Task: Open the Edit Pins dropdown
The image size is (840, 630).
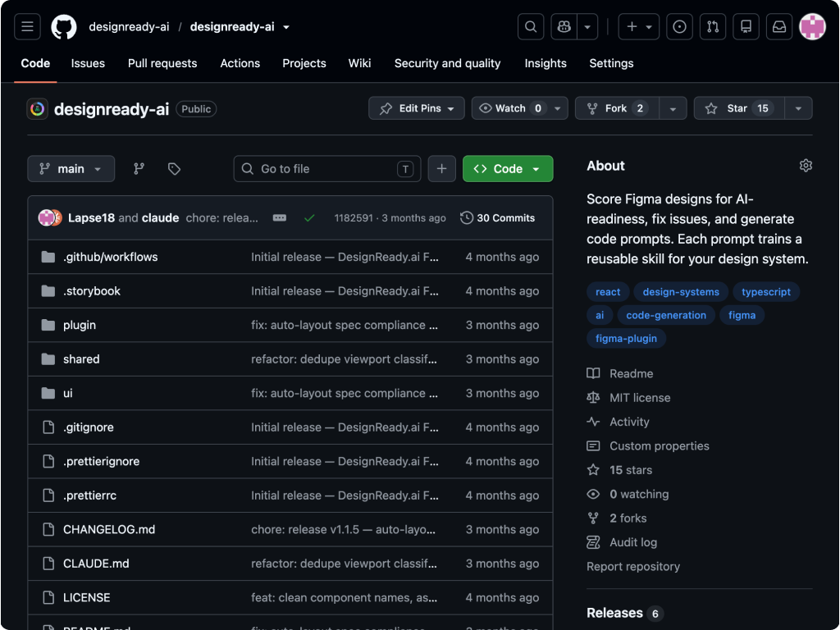Action: pyautogui.click(x=416, y=108)
